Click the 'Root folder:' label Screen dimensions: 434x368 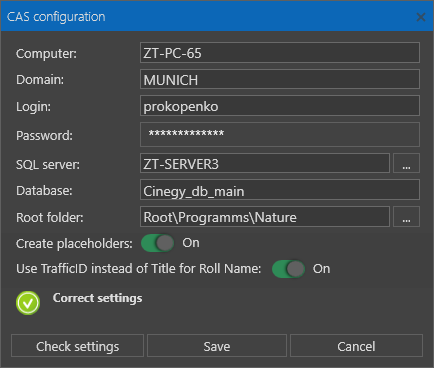50,218
